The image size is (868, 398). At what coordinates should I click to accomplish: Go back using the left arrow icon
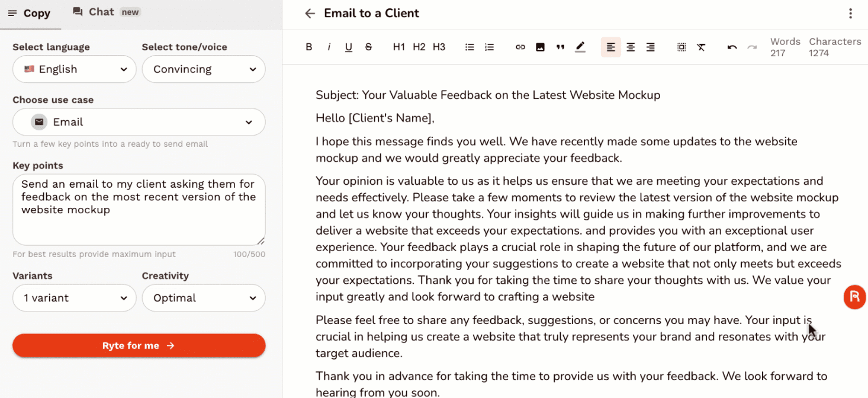click(x=310, y=14)
